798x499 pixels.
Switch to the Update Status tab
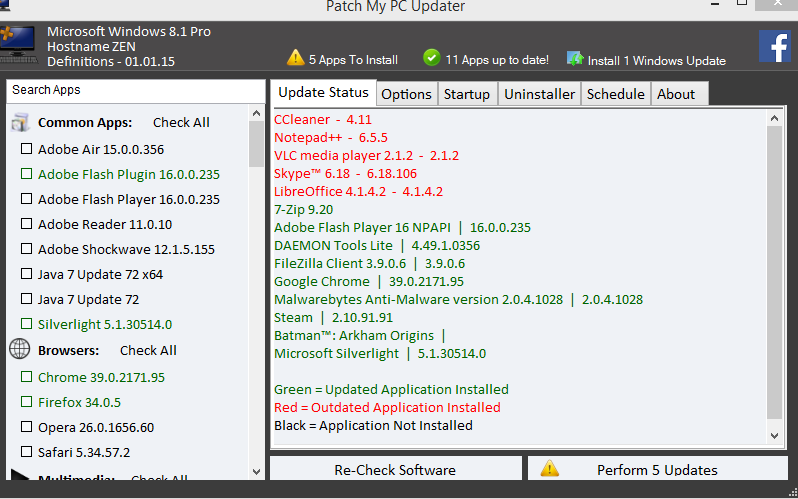(323, 93)
